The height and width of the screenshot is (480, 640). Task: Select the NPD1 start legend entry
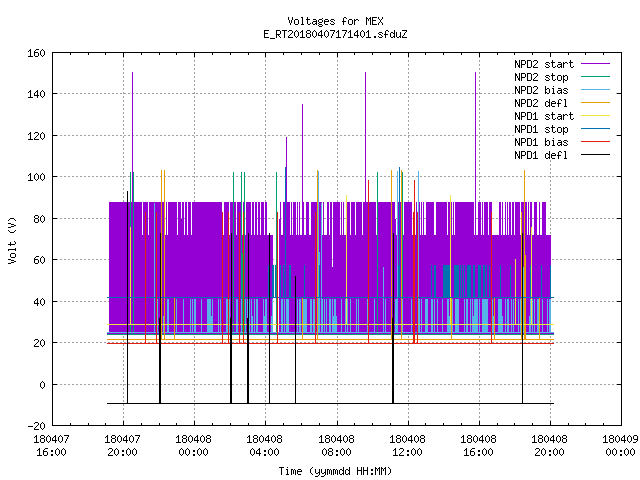pyautogui.click(x=562, y=116)
